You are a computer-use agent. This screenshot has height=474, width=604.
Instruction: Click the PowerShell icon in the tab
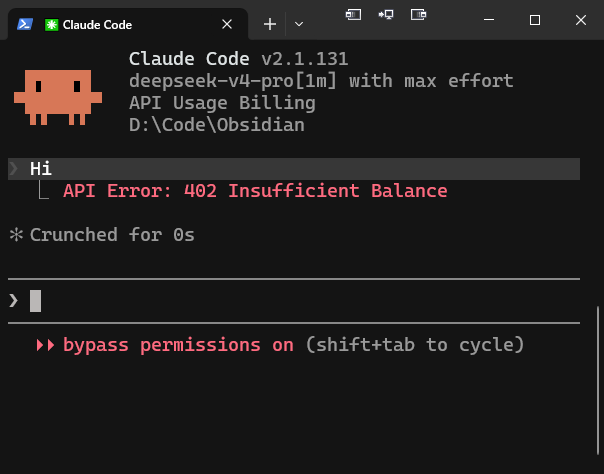coord(25,24)
